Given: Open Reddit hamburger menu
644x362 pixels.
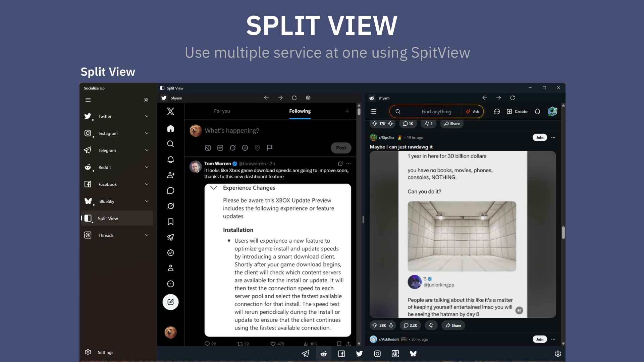Looking at the screenshot, I should (374, 112).
